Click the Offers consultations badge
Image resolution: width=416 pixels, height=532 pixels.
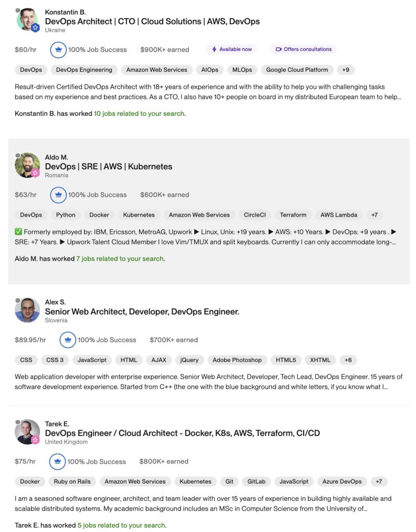304,49
